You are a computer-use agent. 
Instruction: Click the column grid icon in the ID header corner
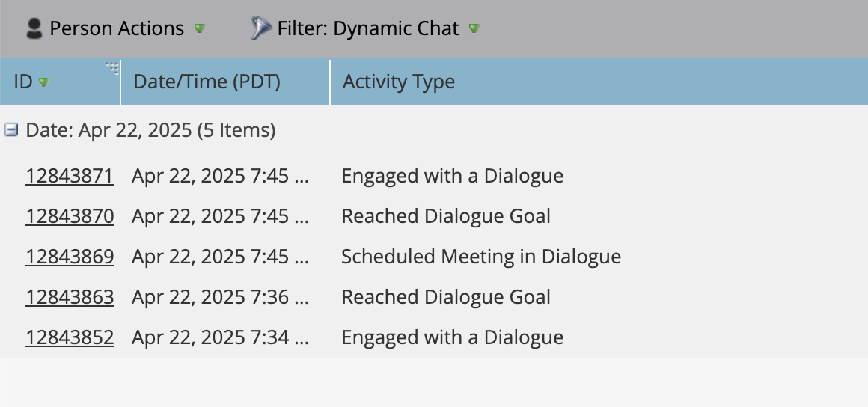(112, 68)
